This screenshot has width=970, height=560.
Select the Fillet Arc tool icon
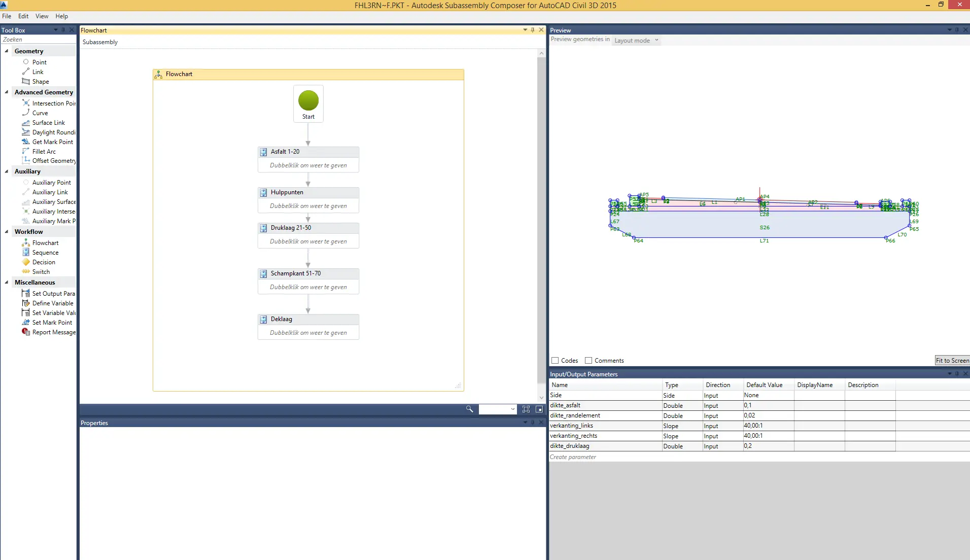click(x=26, y=151)
